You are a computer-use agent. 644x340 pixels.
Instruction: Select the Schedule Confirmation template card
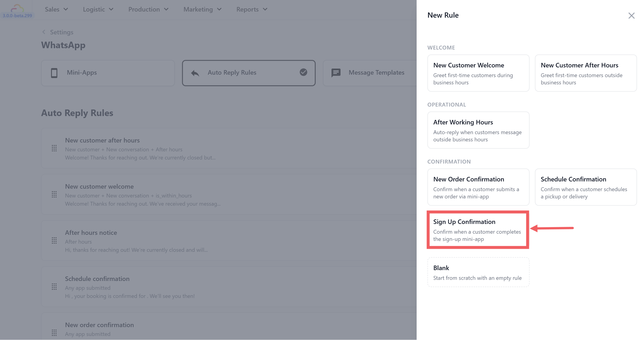click(x=586, y=187)
